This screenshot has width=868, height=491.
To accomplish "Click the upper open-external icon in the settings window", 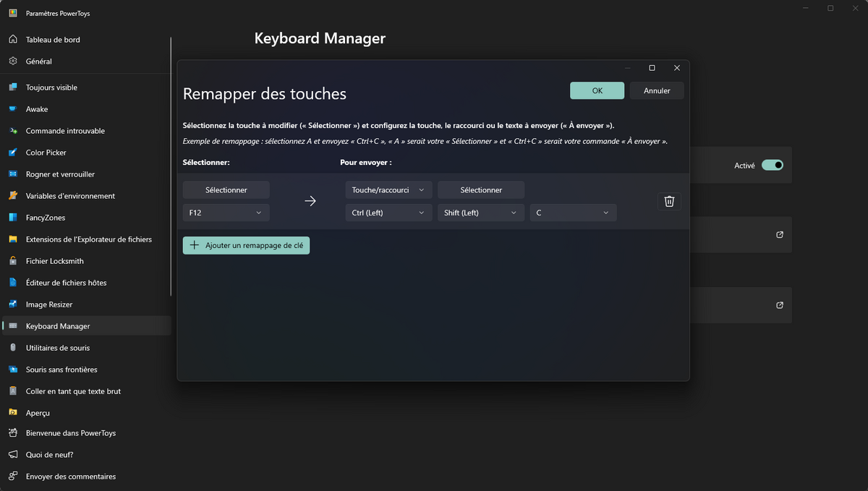I will coord(780,234).
